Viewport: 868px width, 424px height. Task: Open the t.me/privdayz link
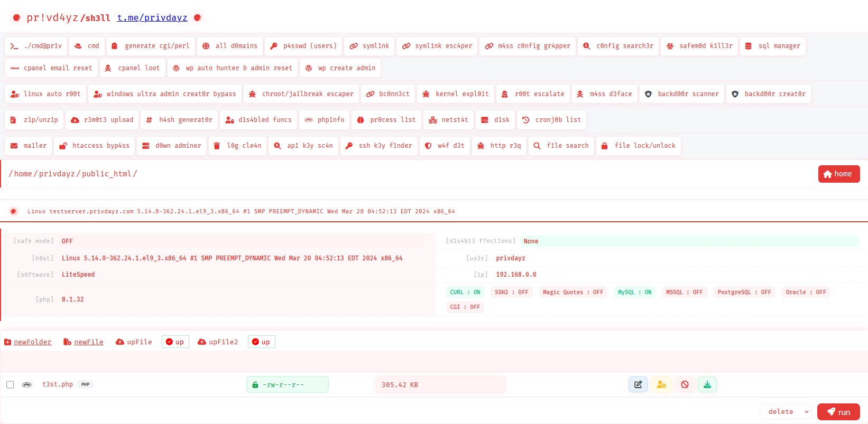click(152, 17)
